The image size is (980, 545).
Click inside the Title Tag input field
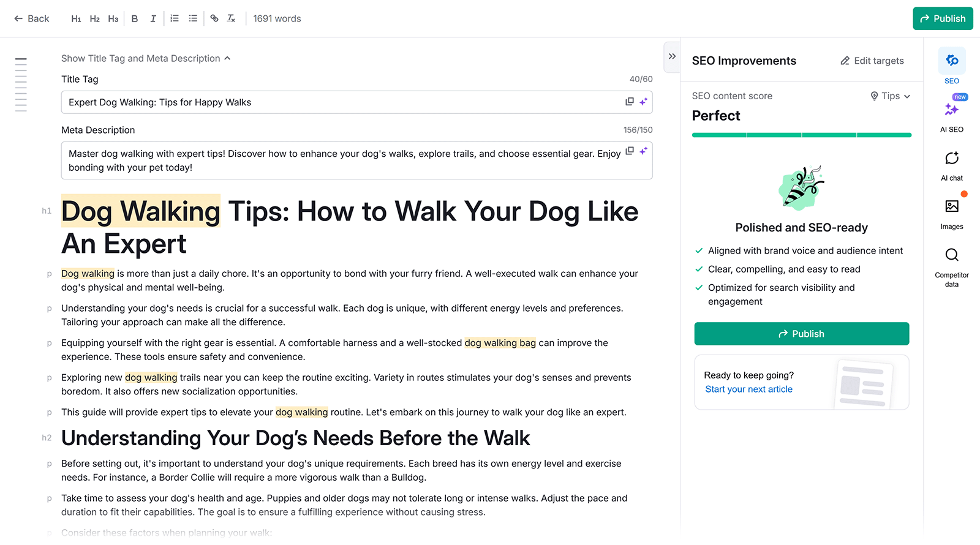[343, 102]
